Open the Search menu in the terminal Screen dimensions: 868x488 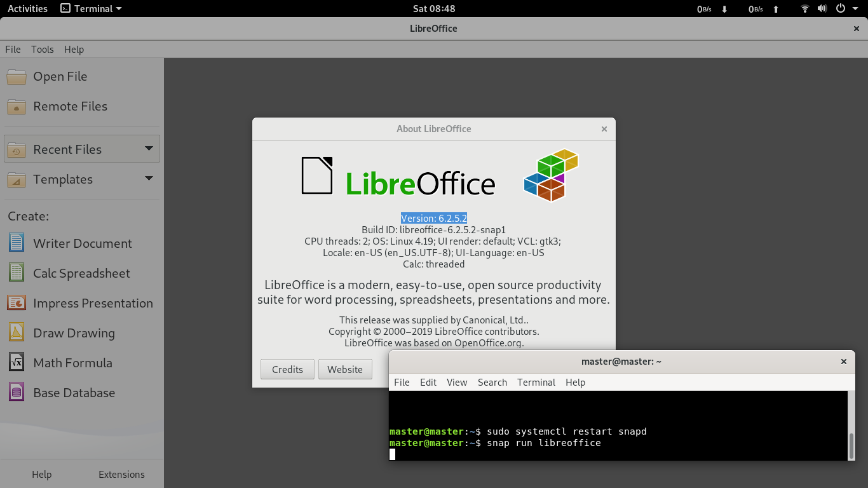click(492, 382)
